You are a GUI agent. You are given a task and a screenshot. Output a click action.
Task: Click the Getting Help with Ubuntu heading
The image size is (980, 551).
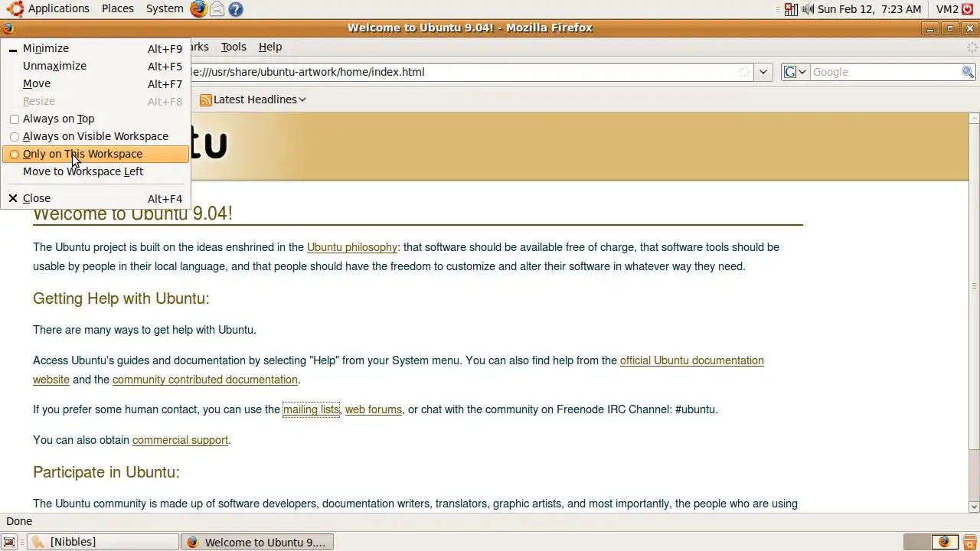(x=121, y=298)
